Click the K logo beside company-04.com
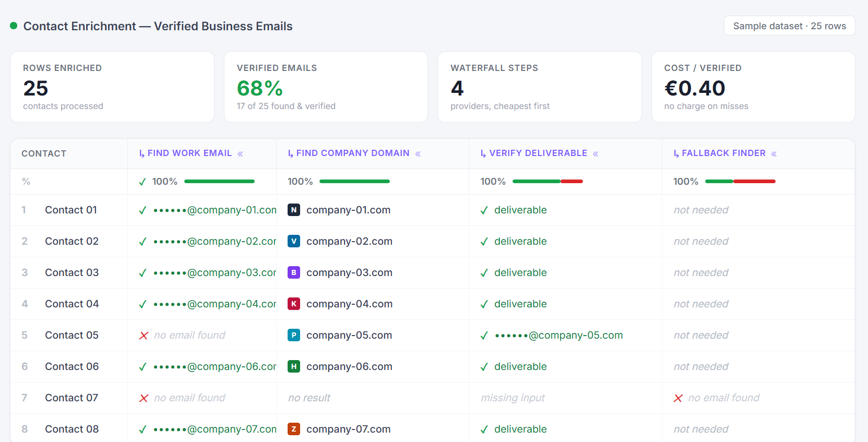This screenshot has width=868, height=442. 294,304
